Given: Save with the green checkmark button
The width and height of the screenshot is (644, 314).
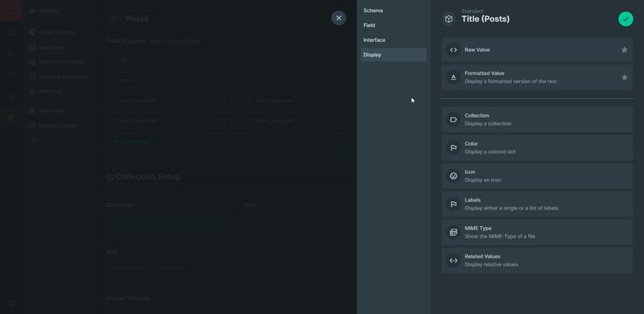Looking at the screenshot, I should [625, 19].
